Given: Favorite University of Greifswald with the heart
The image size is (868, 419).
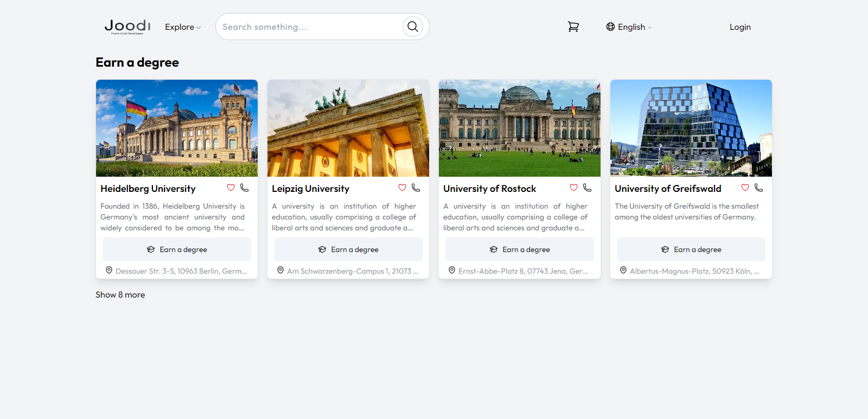Looking at the screenshot, I should pos(745,188).
